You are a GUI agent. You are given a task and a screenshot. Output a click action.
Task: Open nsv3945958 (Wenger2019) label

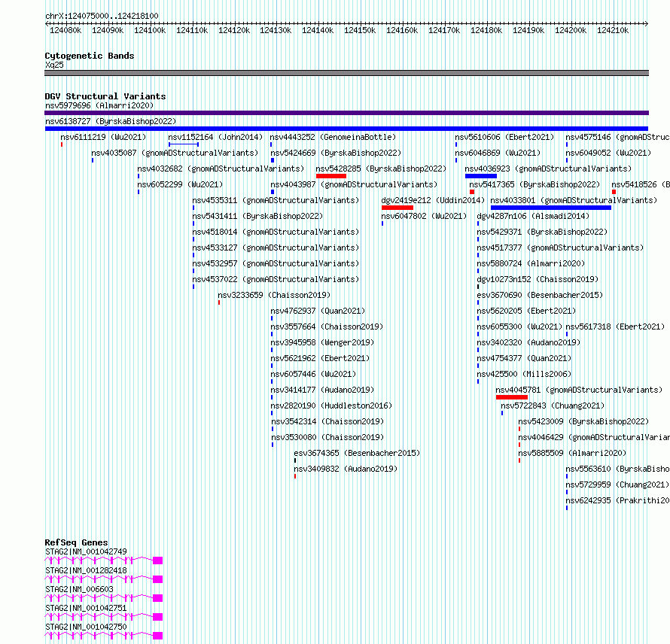(x=322, y=342)
